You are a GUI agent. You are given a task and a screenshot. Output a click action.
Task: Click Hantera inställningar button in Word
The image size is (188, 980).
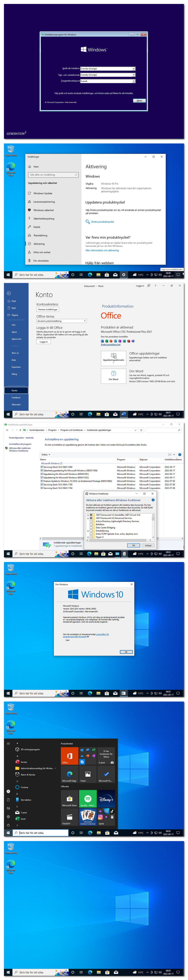pyautogui.click(x=47, y=309)
